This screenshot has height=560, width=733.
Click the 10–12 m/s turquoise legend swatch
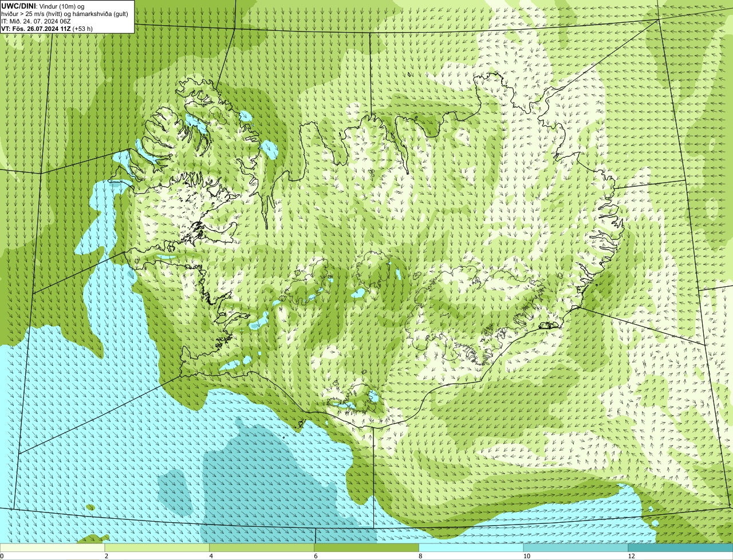576,547
